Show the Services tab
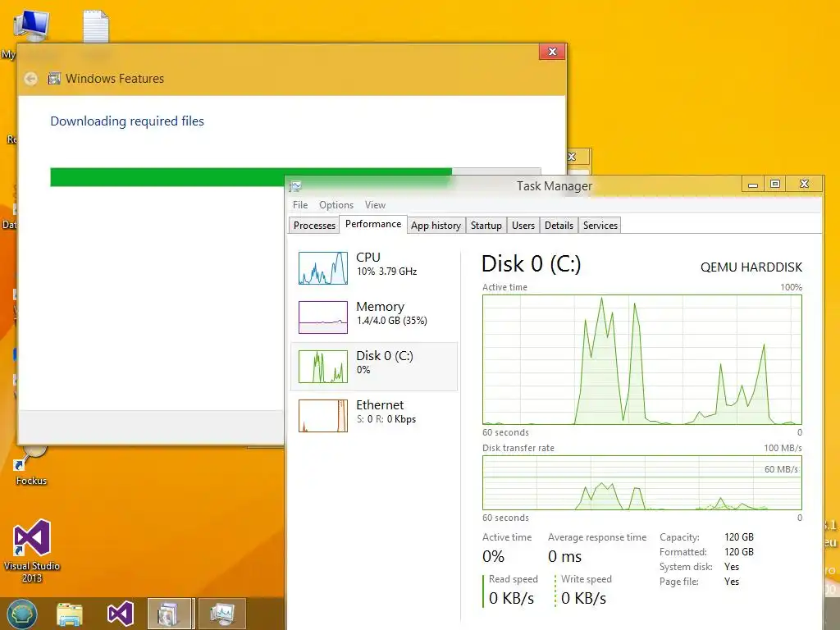This screenshot has width=840, height=630. click(x=600, y=226)
